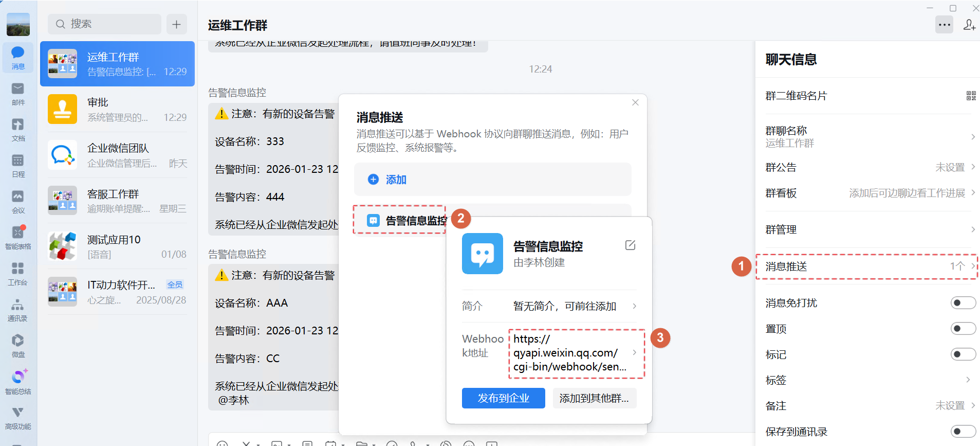The height and width of the screenshot is (446, 980).
Task: Open the 邮件 mail sidebar icon
Action: [18, 94]
